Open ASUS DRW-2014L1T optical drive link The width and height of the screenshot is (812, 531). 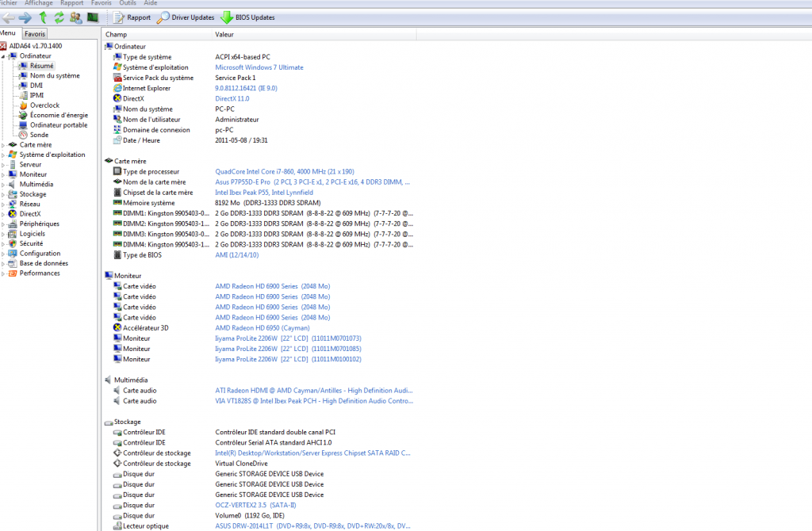[x=312, y=525]
